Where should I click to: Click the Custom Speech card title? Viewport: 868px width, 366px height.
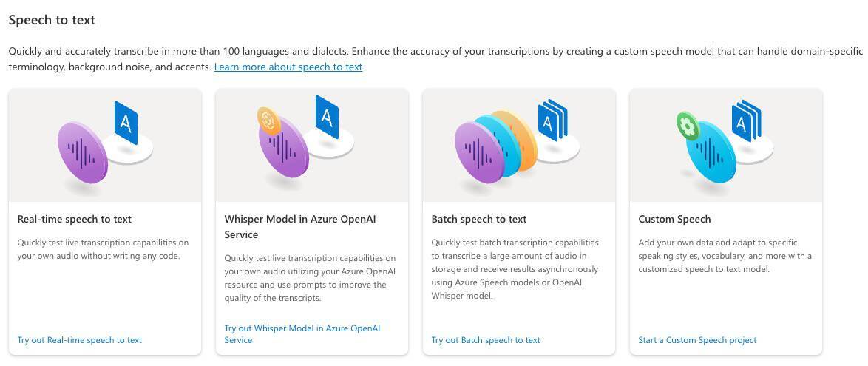point(674,219)
